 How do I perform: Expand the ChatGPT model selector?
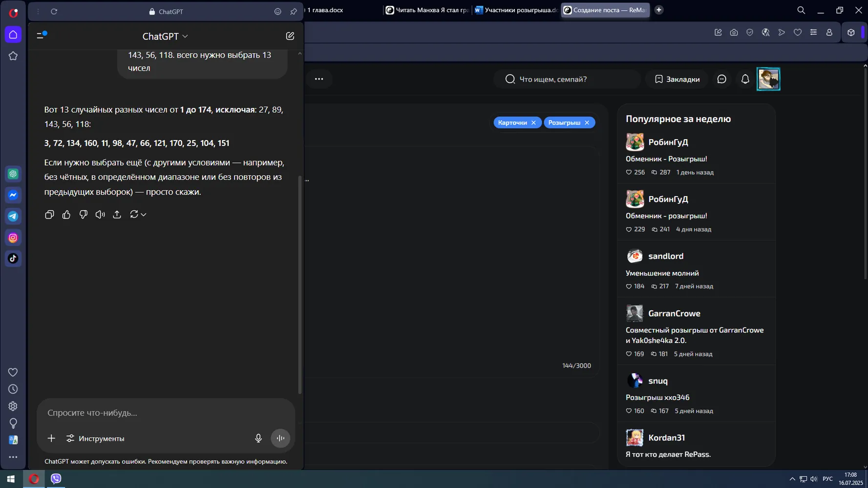click(x=165, y=37)
